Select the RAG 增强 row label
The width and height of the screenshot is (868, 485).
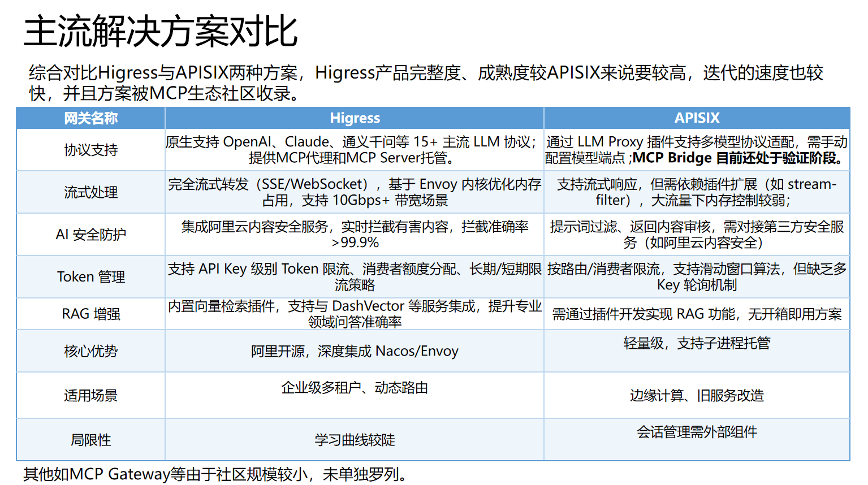tap(90, 314)
